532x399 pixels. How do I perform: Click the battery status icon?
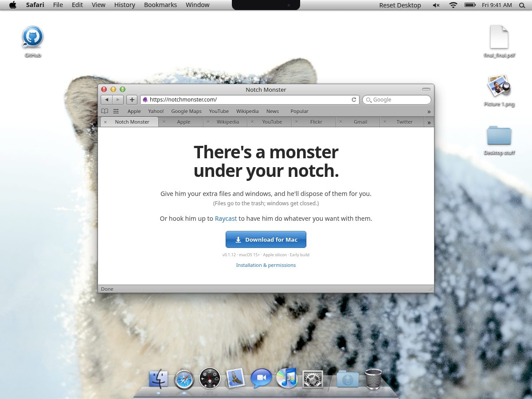click(470, 5)
